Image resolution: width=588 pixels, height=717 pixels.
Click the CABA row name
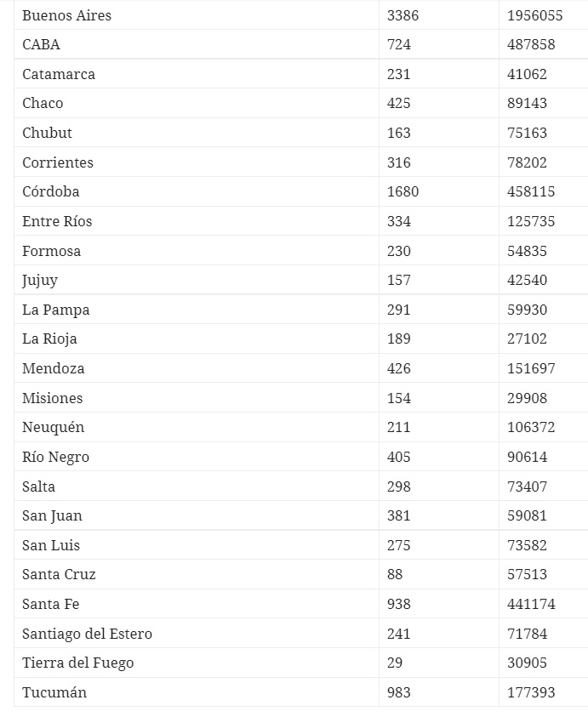pos(41,44)
